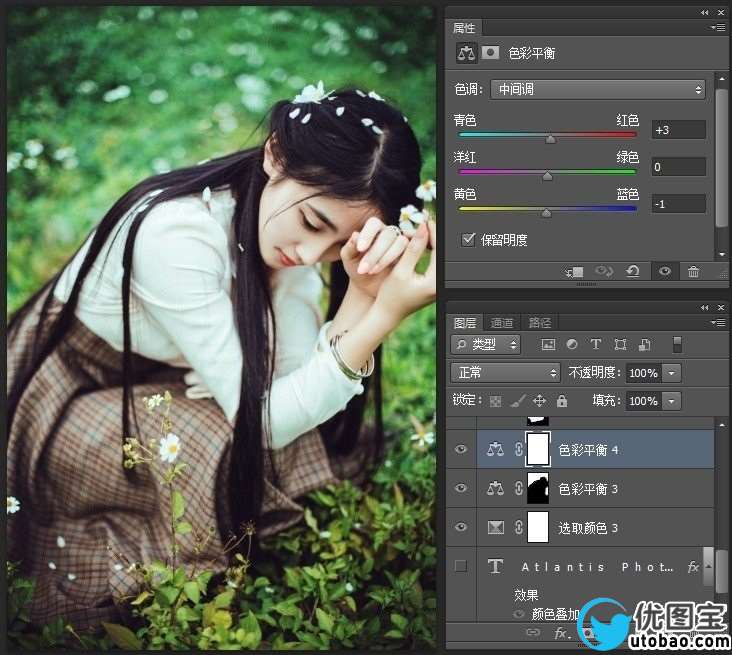Select the mask icon in Properties panel

(x=490, y=52)
